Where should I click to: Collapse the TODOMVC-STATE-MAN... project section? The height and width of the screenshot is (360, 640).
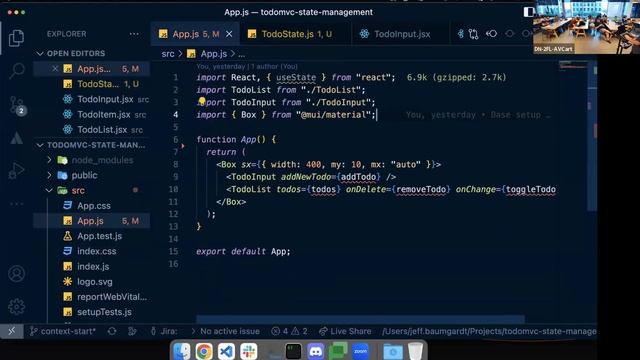(40, 145)
